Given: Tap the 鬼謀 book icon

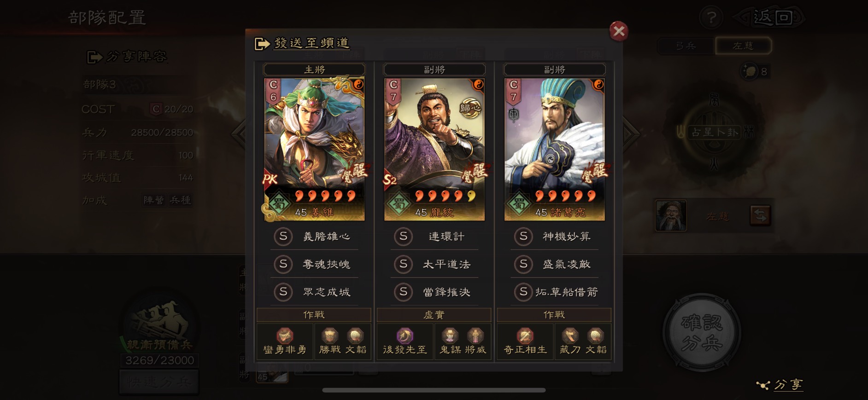Looking at the screenshot, I should [450, 336].
